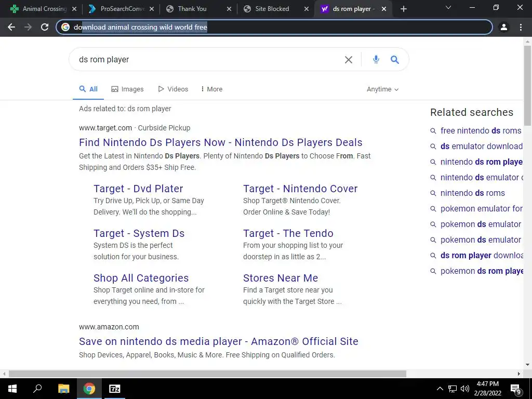Search related 'pokemon ds rom player'

pos(482,271)
